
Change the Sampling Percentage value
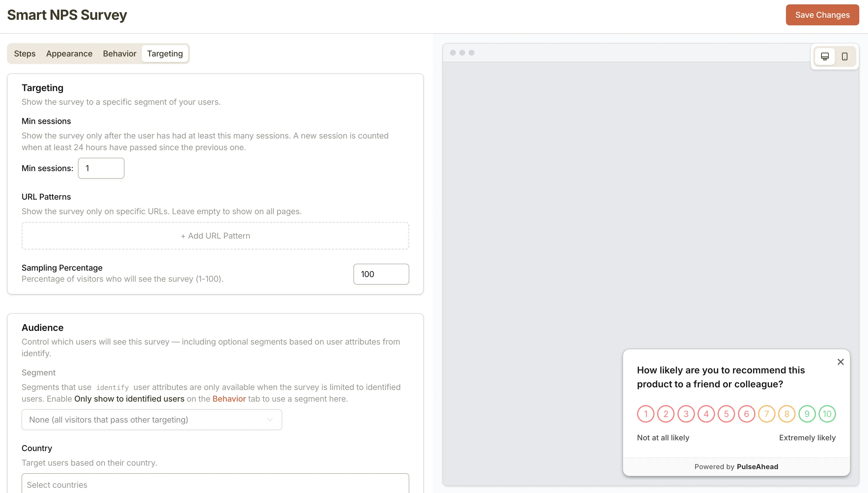(381, 274)
